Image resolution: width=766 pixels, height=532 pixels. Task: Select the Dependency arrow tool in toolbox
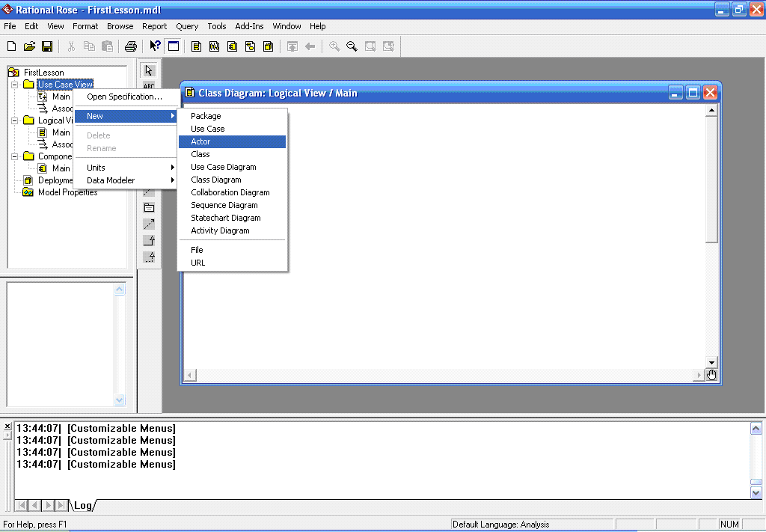[x=149, y=224]
